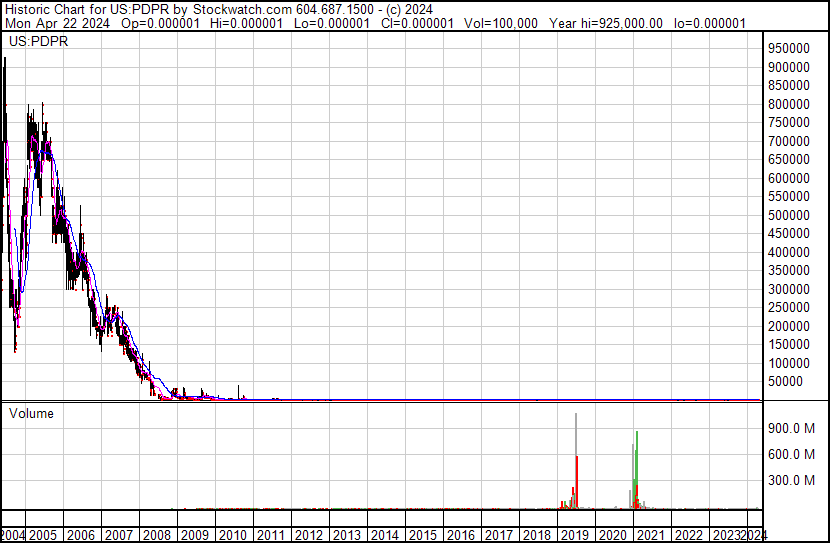
Task: Click the 750000 price axis label
Action: click(x=789, y=122)
